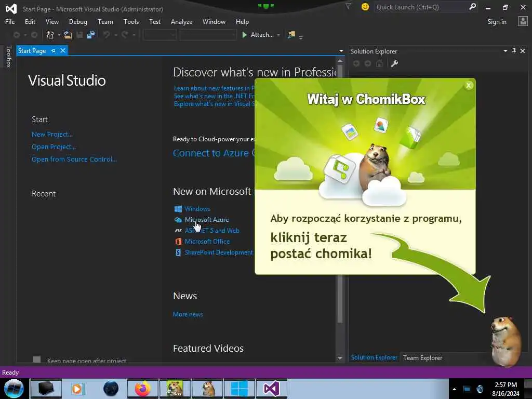Close the ChomikBox welcome popup
Screen dimensions: 532x399
click(x=469, y=86)
